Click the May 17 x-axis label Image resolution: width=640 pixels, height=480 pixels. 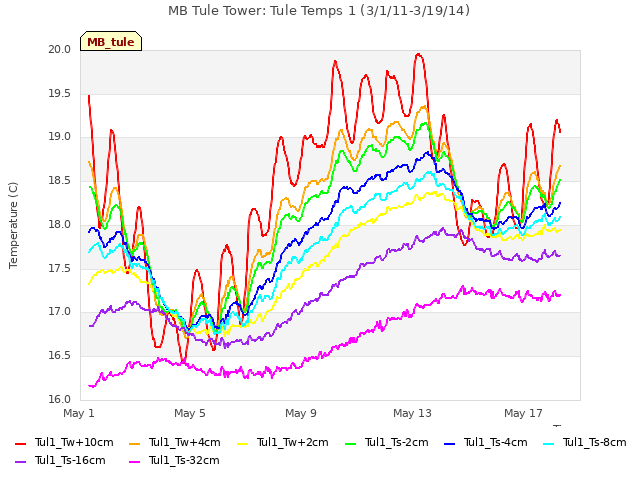pyautogui.click(x=523, y=413)
